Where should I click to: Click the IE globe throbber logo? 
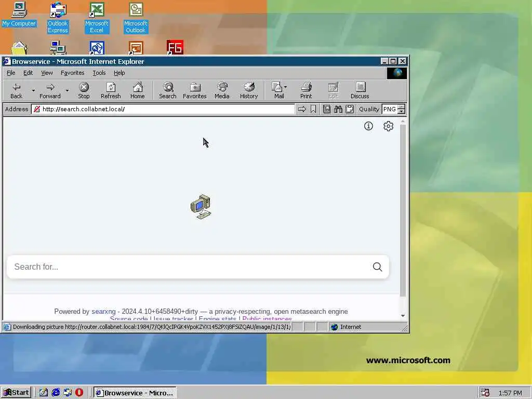(x=396, y=73)
